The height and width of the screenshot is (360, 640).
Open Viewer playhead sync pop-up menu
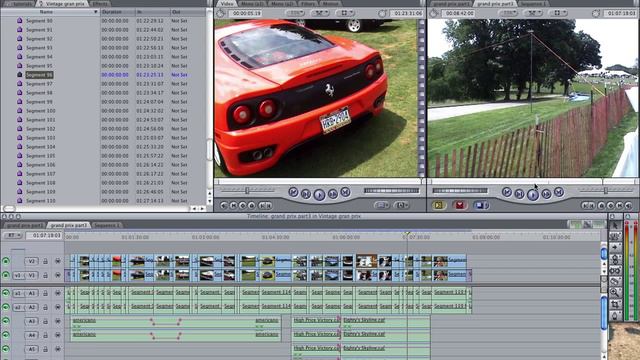pos(320,13)
